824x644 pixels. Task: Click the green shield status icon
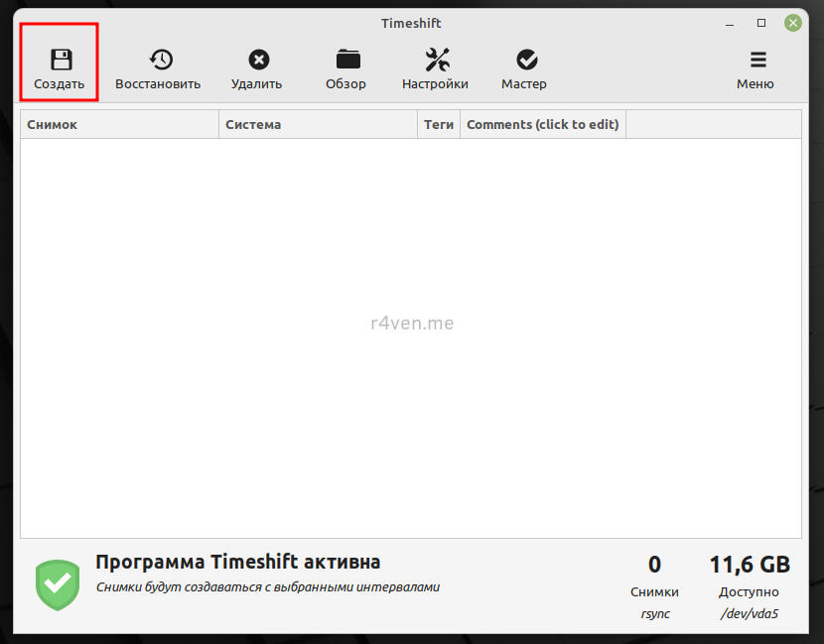point(57,584)
